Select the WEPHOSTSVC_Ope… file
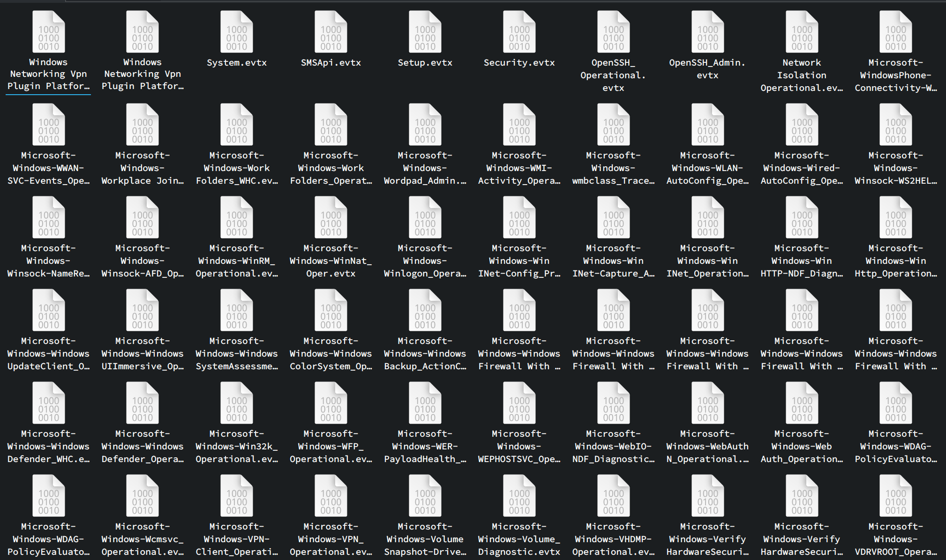946x560 pixels. pyautogui.click(x=519, y=403)
